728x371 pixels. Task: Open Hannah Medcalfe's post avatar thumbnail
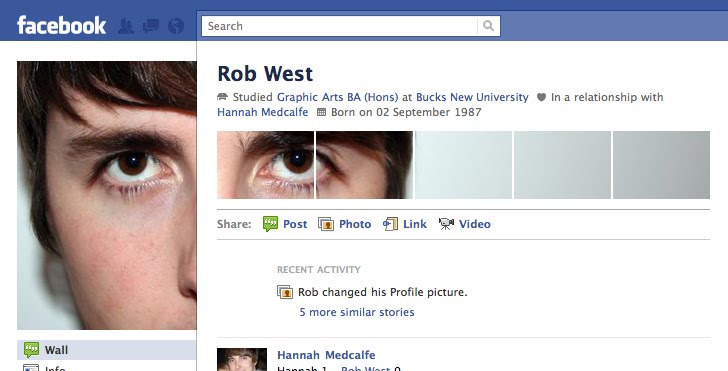pos(242,359)
